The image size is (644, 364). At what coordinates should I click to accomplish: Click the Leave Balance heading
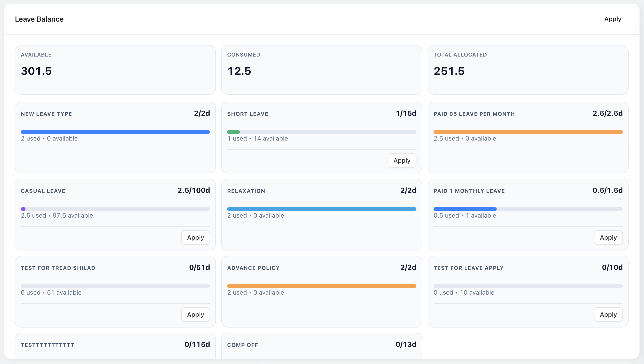39,19
